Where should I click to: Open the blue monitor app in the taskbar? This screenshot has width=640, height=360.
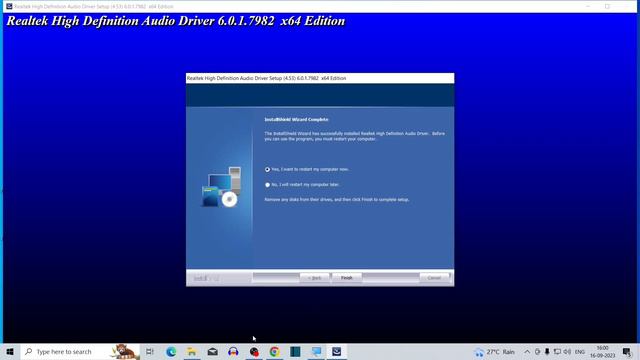tap(316, 351)
